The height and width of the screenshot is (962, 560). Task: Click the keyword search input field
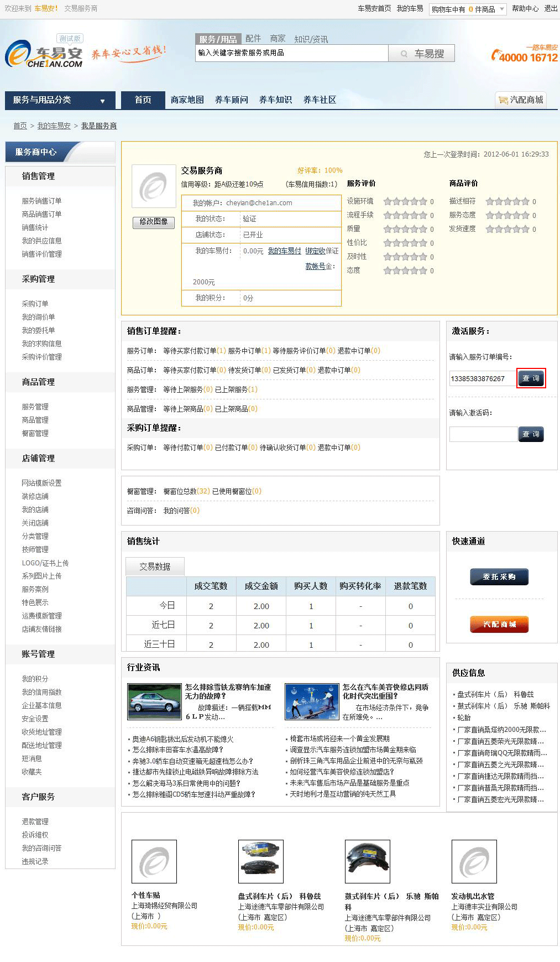pos(292,53)
